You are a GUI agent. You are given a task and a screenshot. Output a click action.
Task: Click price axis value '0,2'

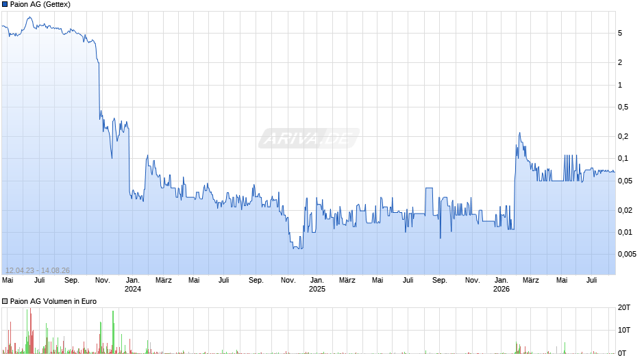(623, 136)
